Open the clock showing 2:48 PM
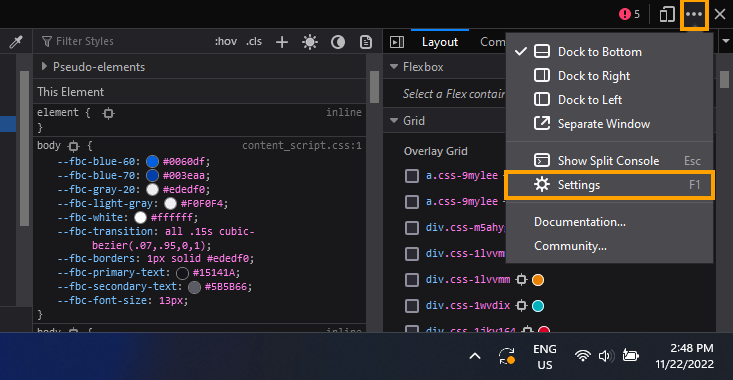 point(685,356)
